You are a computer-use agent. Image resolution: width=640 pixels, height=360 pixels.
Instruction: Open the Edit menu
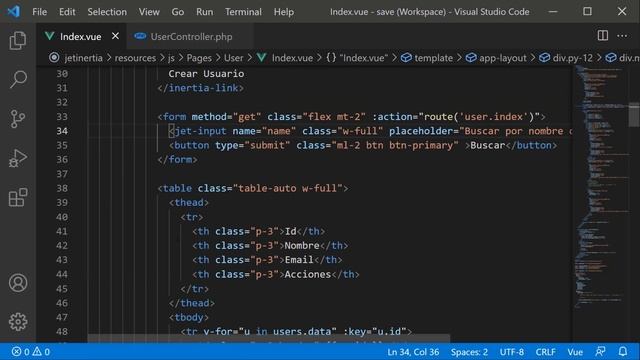tap(67, 12)
